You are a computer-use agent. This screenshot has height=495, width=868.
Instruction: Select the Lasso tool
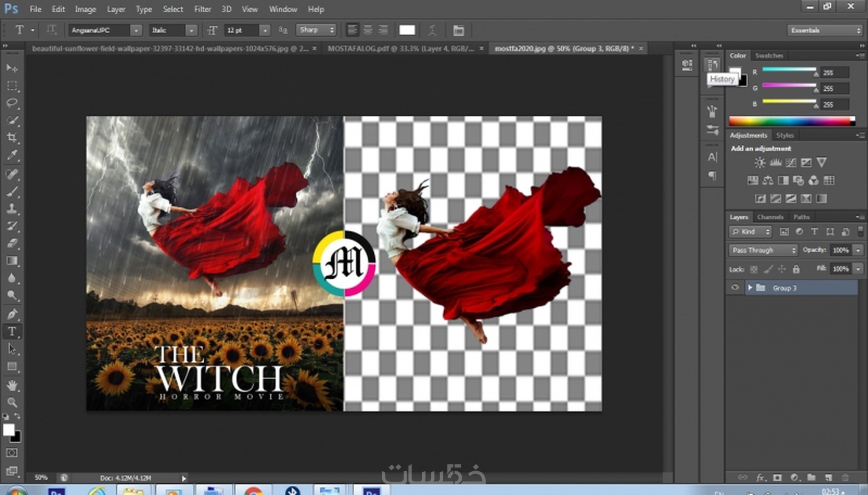point(12,103)
